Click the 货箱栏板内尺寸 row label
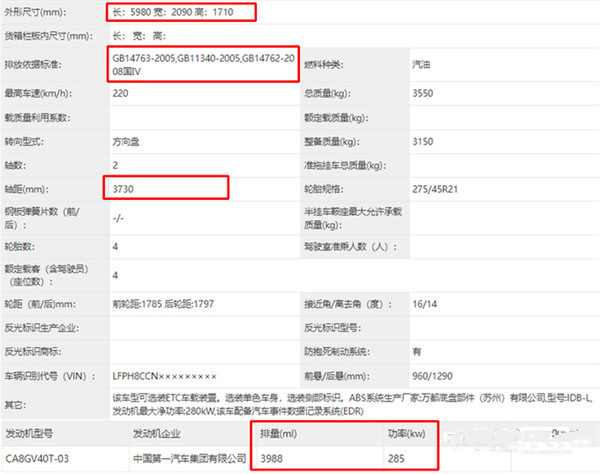600x474 pixels. (x=47, y=35)
